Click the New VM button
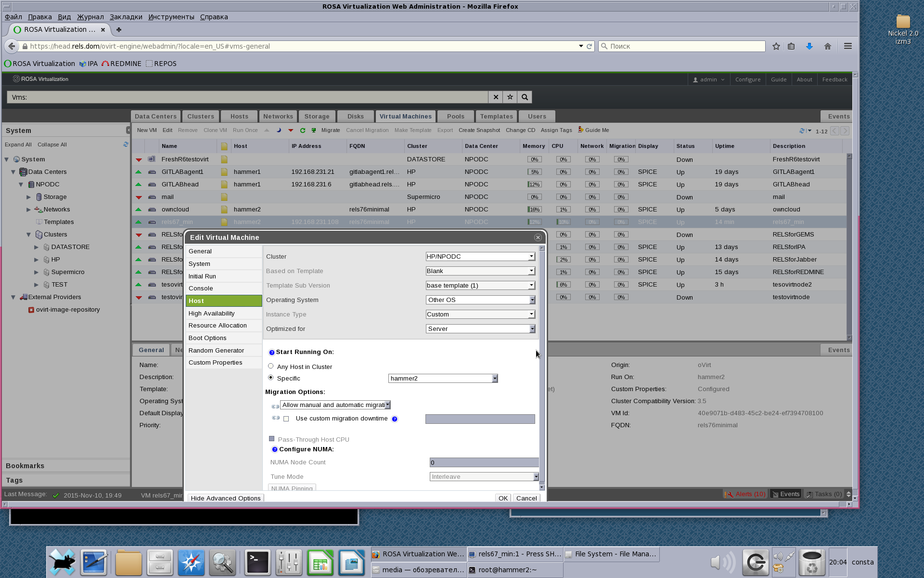The height and width of the screenshot is (578, 924). click(x=147, y=130)
